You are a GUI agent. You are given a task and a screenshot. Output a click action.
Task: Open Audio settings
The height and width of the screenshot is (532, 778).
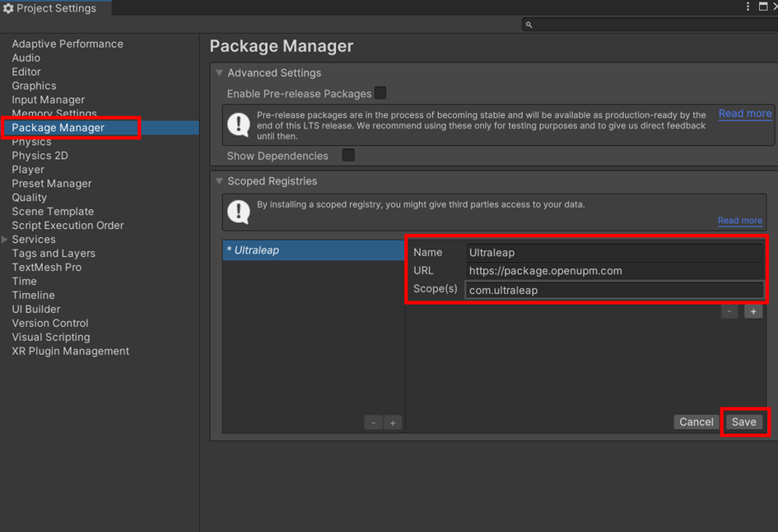tap(26, 58)
